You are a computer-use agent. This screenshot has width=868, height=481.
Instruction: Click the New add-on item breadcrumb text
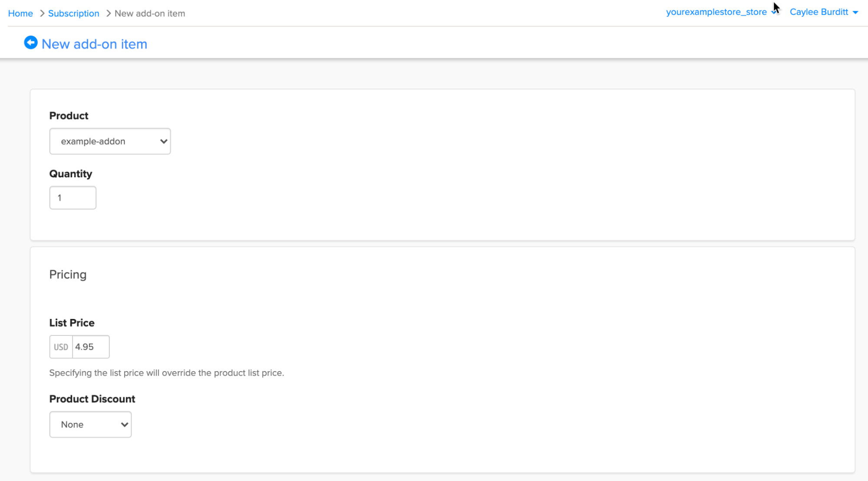[x=149, y=13]
